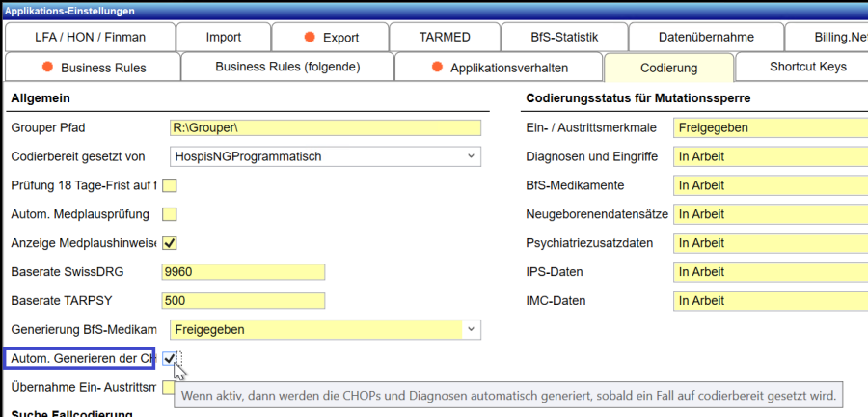Toggle the Autom. Generieren der CHOPs checkbox
868x417 pixels.
tap(170, 359)
